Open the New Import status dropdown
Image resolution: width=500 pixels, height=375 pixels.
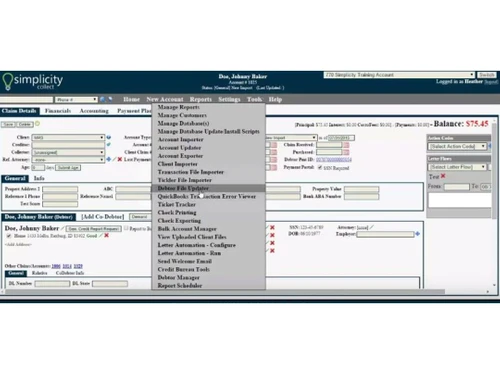click(x=291, y=137)
